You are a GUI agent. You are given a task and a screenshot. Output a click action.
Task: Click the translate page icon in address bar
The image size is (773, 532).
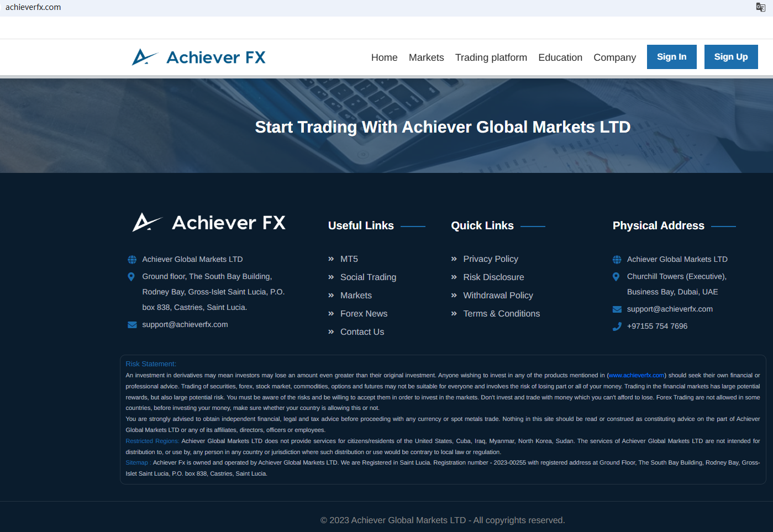[761, 7]
